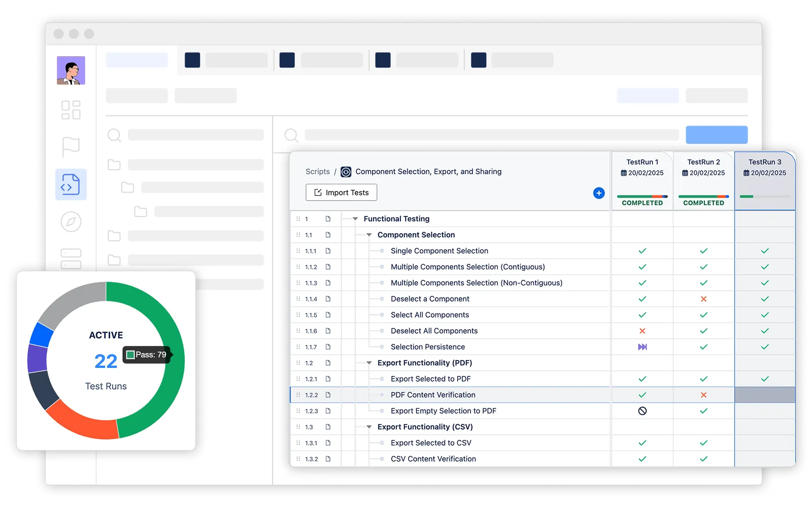Click TestRun 3 pass check for Single Component Selection
812x508 pixels.
pos(765,251)
